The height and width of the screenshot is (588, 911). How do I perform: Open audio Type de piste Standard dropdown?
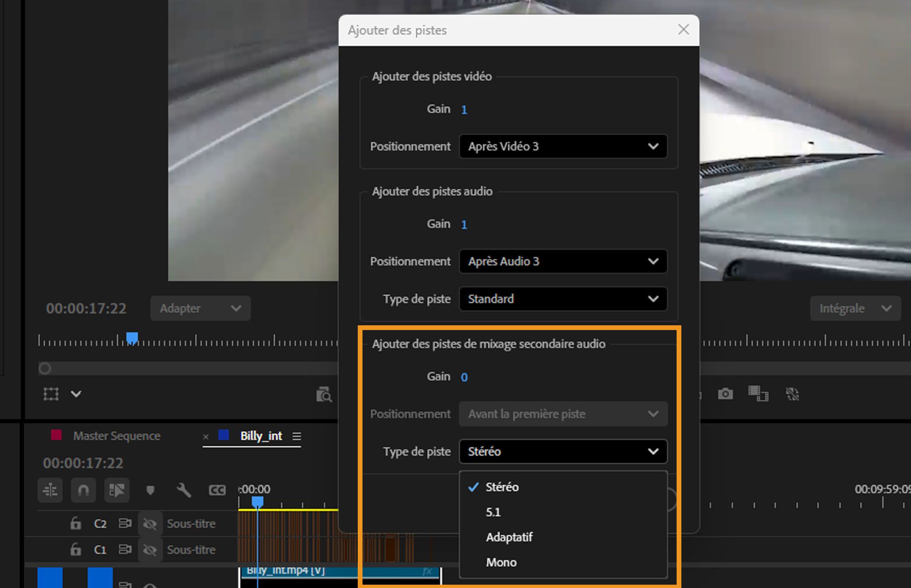(563, 299)
